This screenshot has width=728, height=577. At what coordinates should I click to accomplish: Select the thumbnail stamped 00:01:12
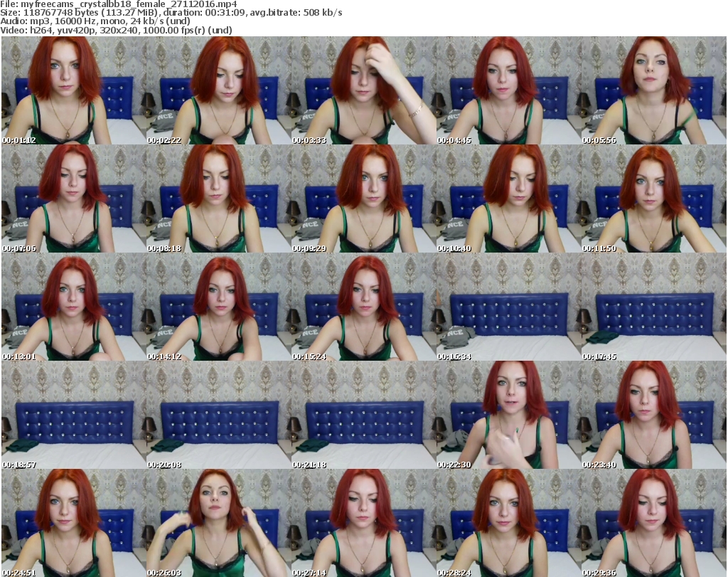[74, 90]
